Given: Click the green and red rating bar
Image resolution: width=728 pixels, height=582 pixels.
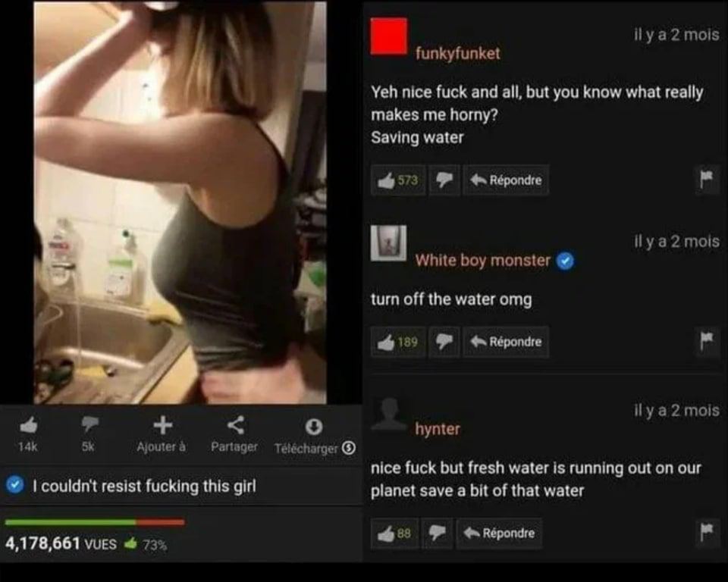Looking at the screenshot, I should click(x=95, y=523).
